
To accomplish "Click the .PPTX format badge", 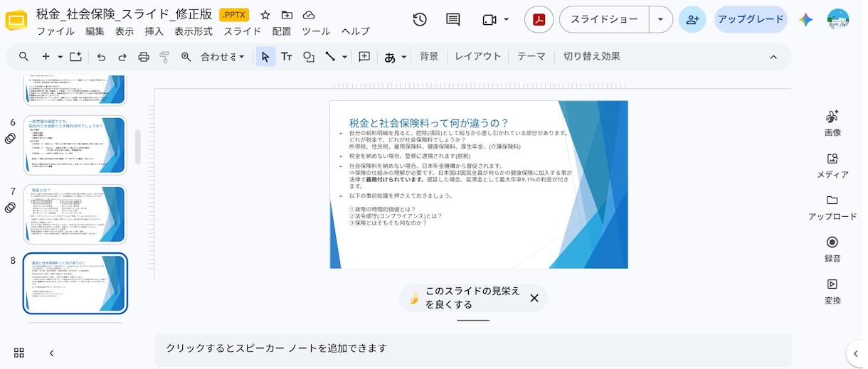I will tap(234, 15).
